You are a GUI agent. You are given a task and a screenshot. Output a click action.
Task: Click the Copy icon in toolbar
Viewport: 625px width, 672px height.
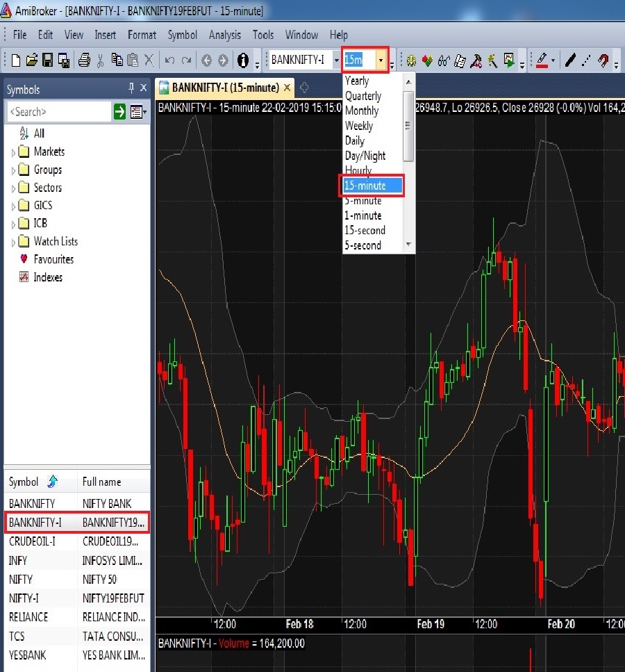click(x=117, y=60)
